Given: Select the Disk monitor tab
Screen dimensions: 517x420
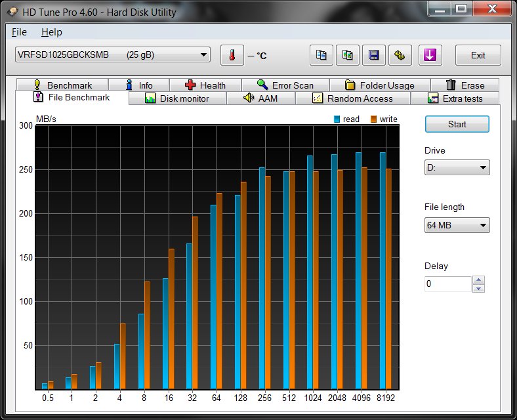Looking at the screenshot, I should (177, 98).
